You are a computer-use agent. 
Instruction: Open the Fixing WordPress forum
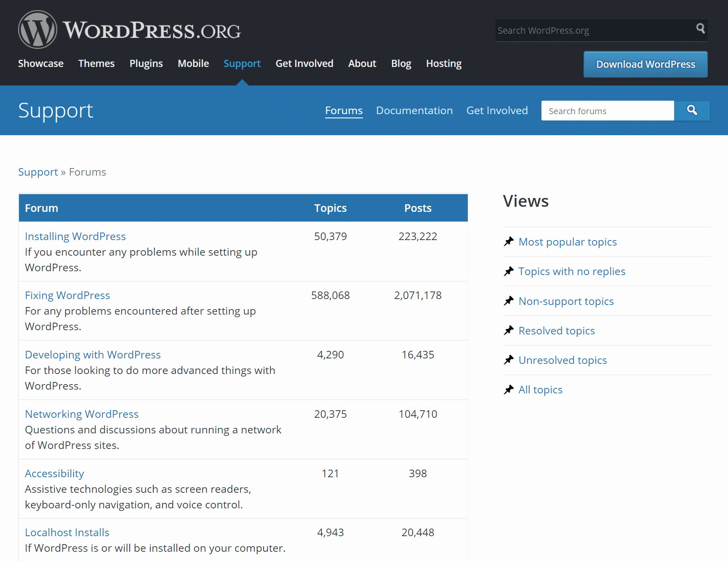67,295
